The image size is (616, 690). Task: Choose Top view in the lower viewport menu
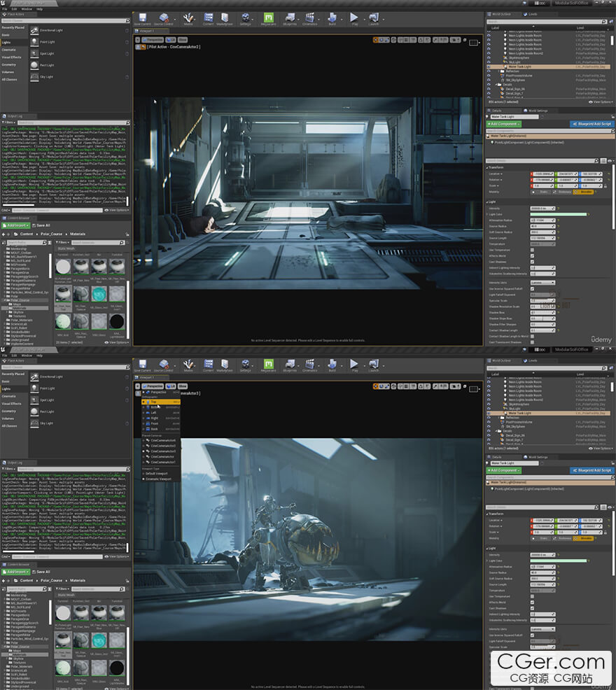pos(161,402)
